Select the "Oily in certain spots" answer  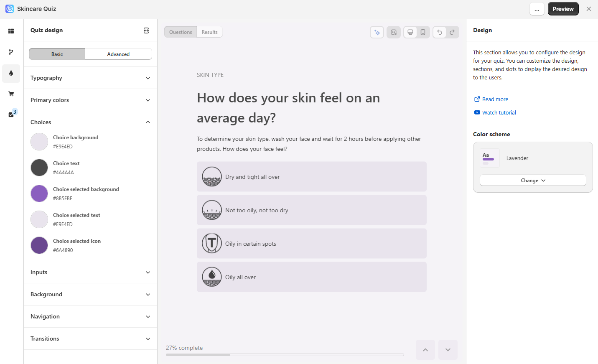tap(311, 244)
